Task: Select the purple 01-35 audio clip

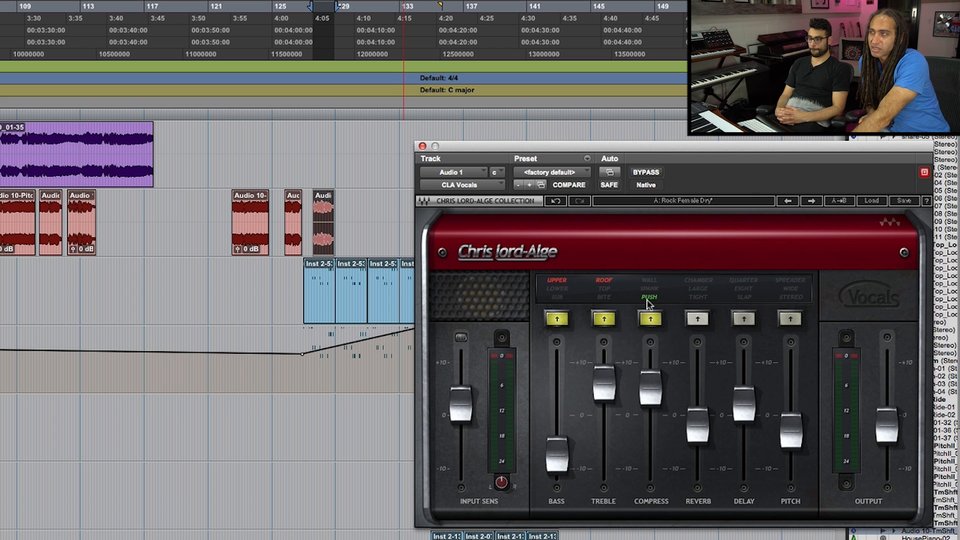Action: pyautogui.click(x=77, y=154)
